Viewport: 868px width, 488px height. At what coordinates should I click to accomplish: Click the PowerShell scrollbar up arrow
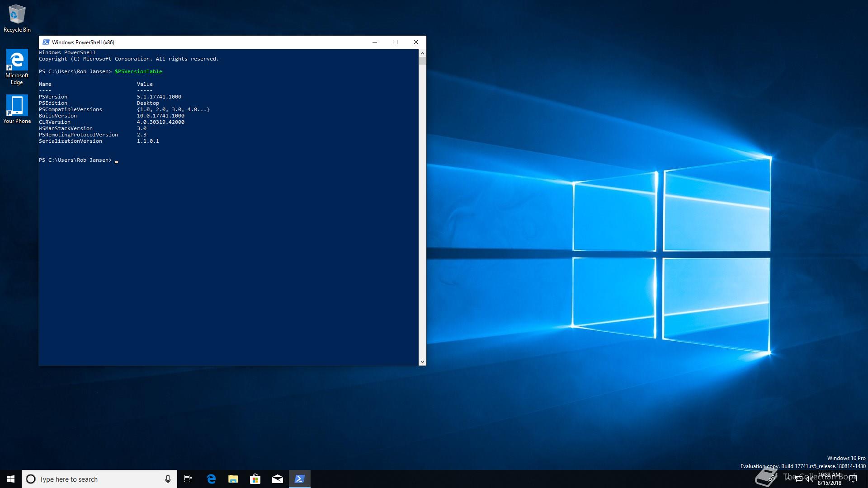tap(422, 53)
